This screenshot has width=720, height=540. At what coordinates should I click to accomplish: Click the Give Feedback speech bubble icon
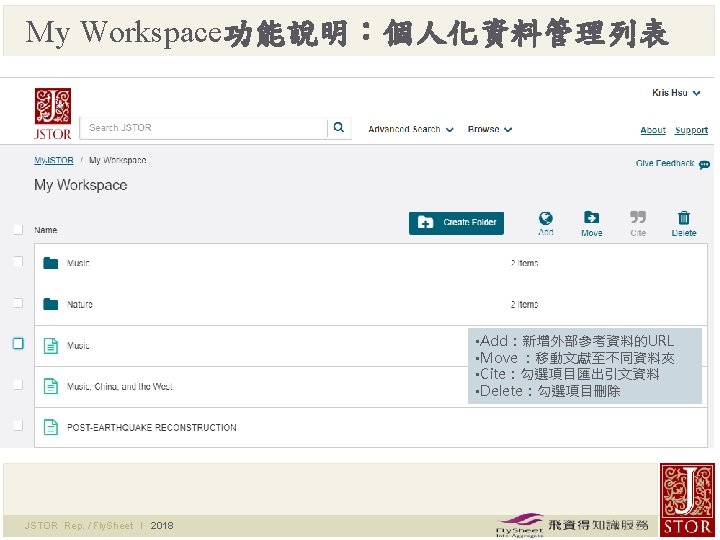coord(704,164)
